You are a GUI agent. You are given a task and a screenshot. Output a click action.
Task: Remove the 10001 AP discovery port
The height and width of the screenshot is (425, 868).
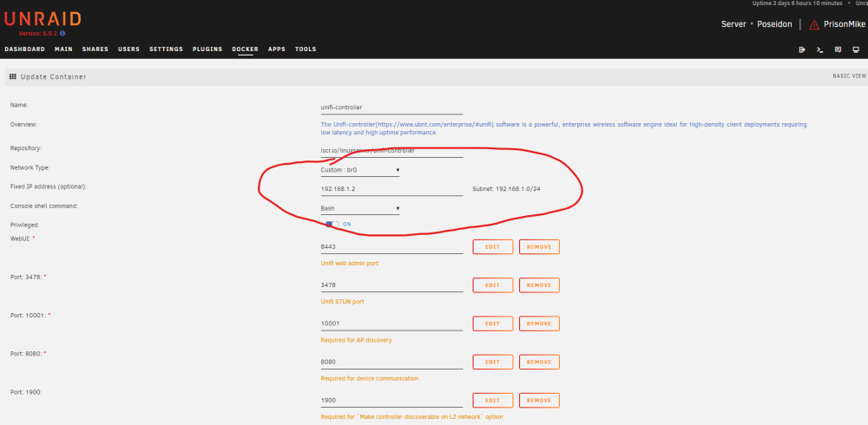coord(539,324)
